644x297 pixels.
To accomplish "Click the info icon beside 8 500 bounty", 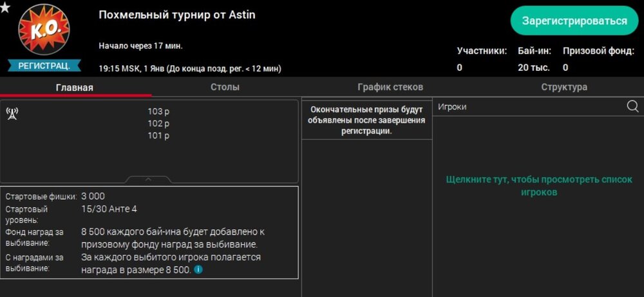I will click(198, 269).
